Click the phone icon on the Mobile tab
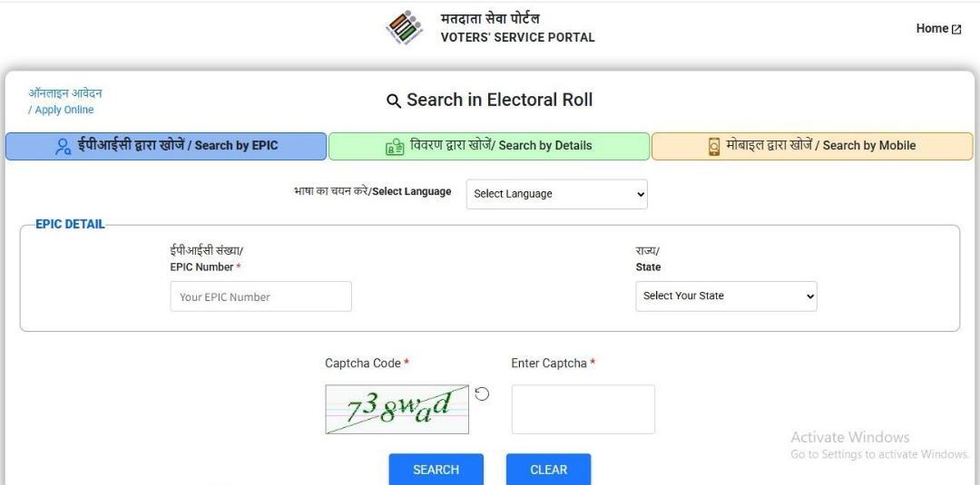 click(714, 146)
